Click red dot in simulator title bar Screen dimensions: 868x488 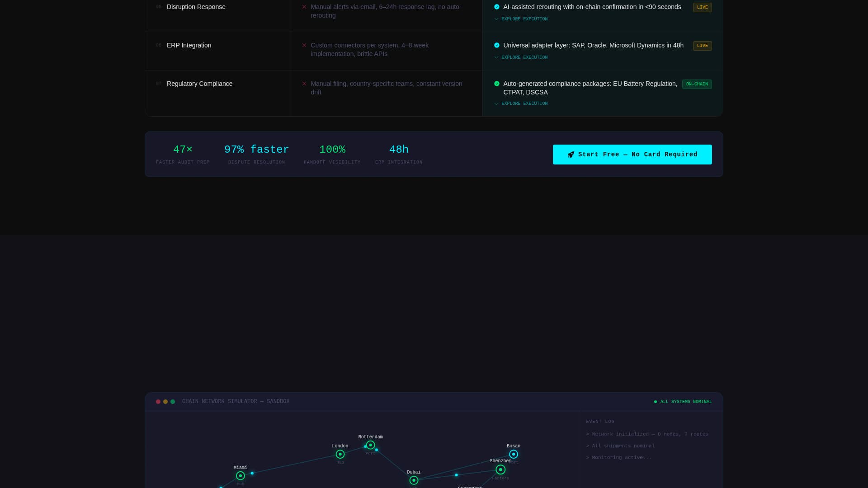(158, 402)
